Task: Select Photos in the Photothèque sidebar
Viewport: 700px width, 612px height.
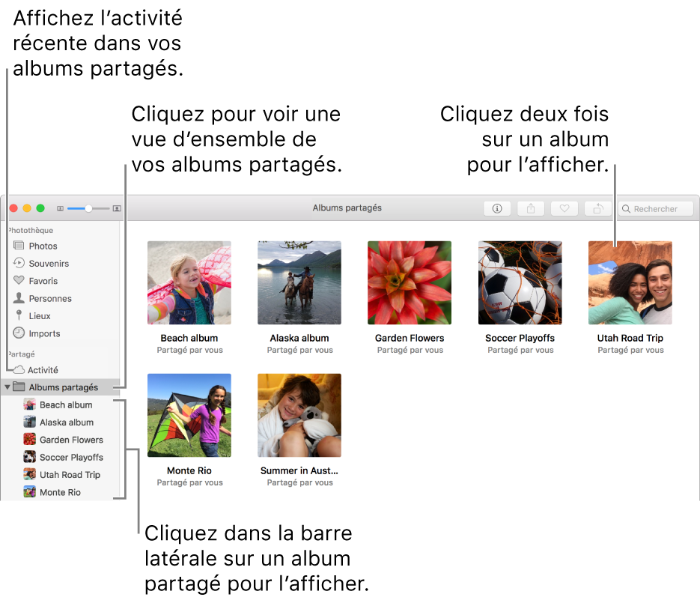Action: click(x=43, y=246)
